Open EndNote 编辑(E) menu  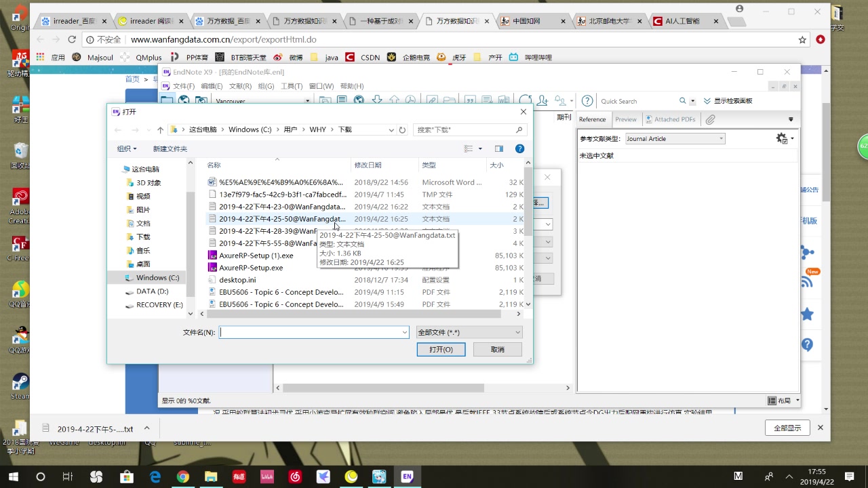pos(212,86)
